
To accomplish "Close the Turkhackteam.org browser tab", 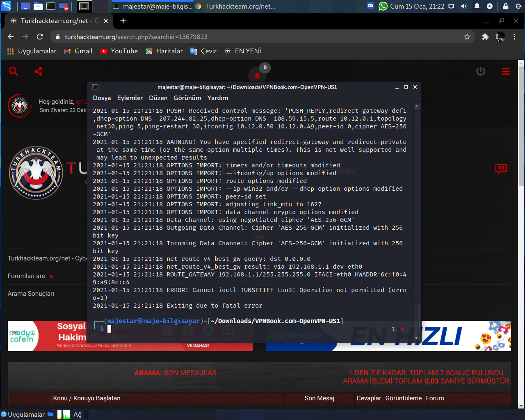I will coord(106,21).
